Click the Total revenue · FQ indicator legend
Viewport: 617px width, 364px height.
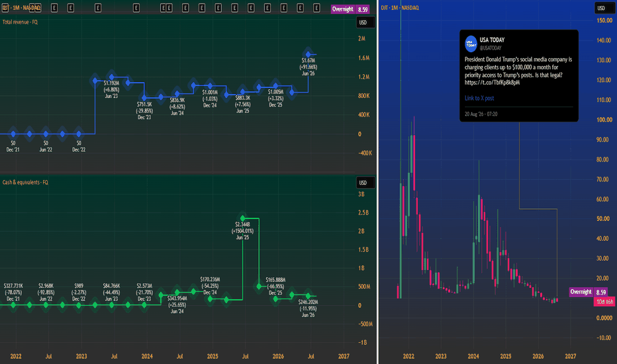point(20,22)
